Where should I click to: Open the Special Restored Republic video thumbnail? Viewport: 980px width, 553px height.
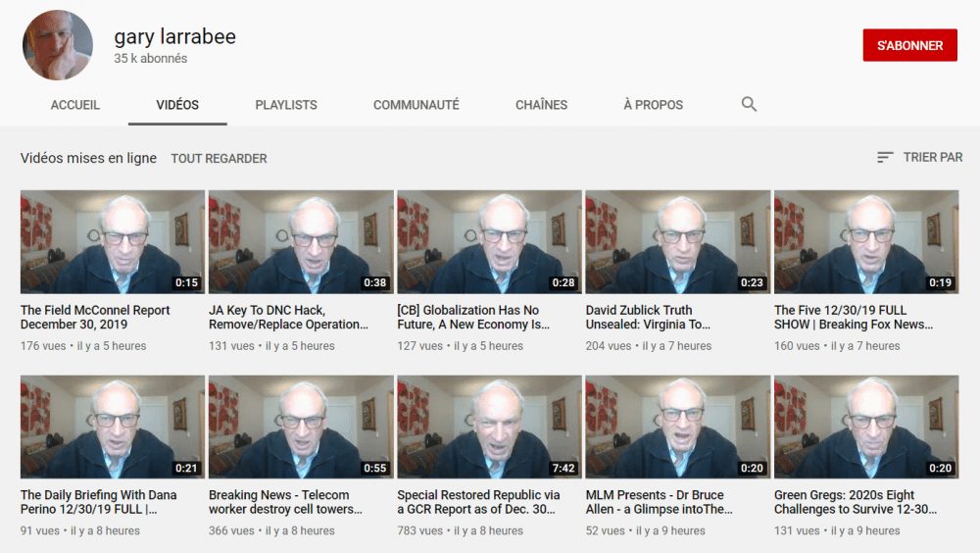(489, 427)
